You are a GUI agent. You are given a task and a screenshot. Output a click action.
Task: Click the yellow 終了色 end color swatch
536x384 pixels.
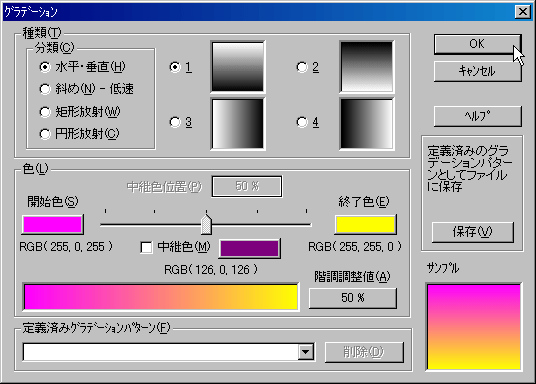(x=365, y=225)
